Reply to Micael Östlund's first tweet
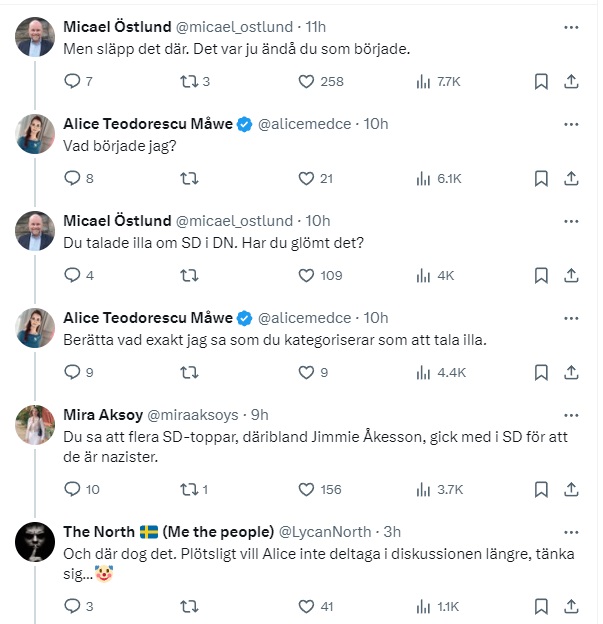The width and height of the screenshot is (603, 624). [x=71, y=81]
